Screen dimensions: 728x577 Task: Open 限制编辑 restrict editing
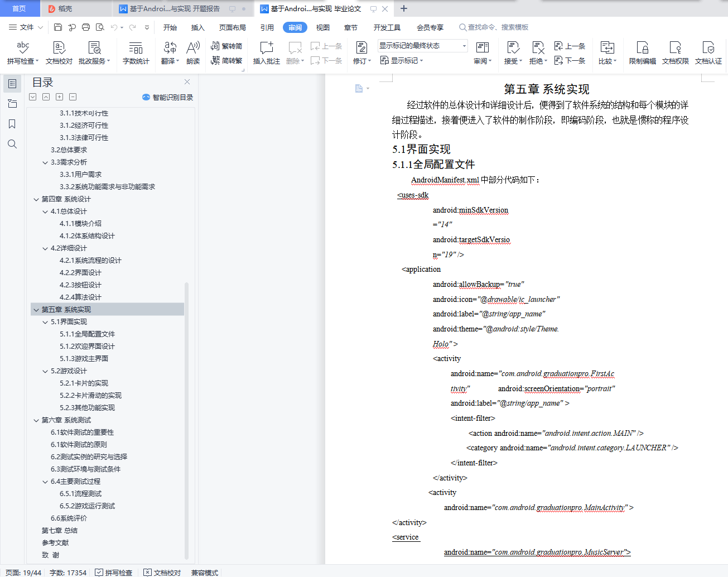[x=642, y=53]
